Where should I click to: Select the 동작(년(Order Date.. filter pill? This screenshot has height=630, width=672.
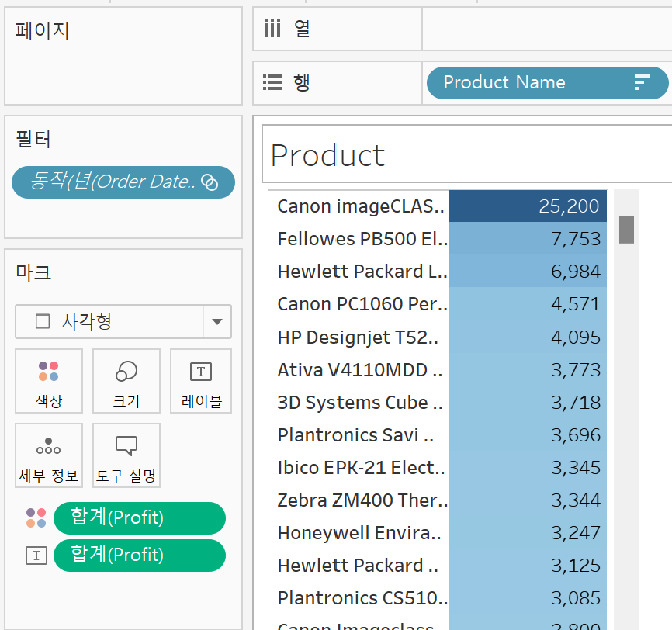[x=123, y=182]
